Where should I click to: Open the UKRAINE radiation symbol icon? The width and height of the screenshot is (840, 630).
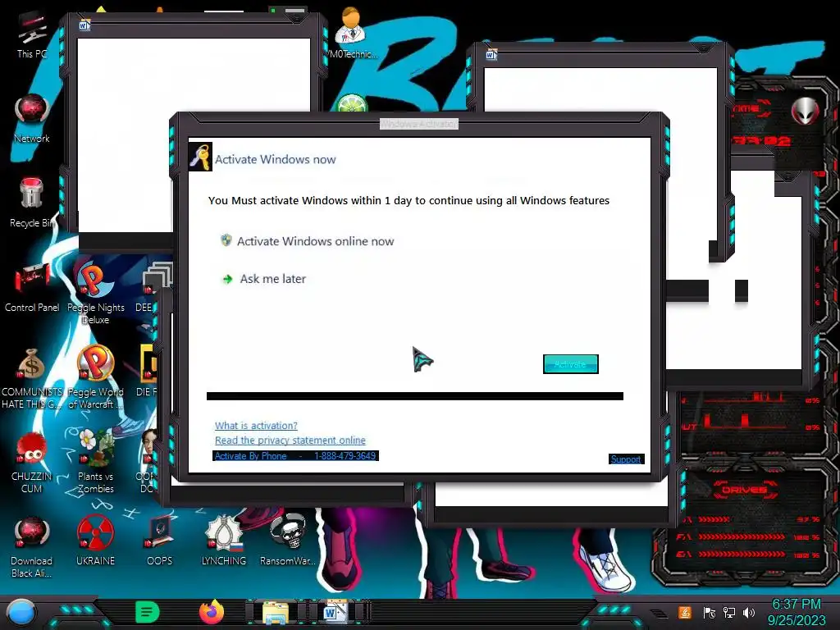click(x=95, y=541)
